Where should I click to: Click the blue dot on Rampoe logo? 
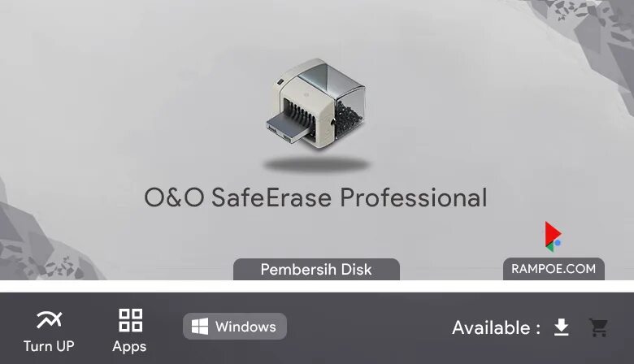(558, 243)
